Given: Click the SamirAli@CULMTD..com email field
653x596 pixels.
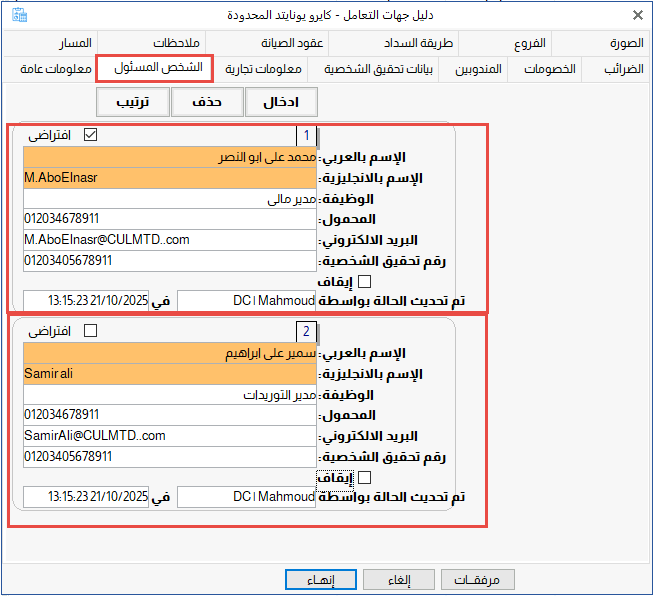Looking at the screenshot, I should (168, 435).
